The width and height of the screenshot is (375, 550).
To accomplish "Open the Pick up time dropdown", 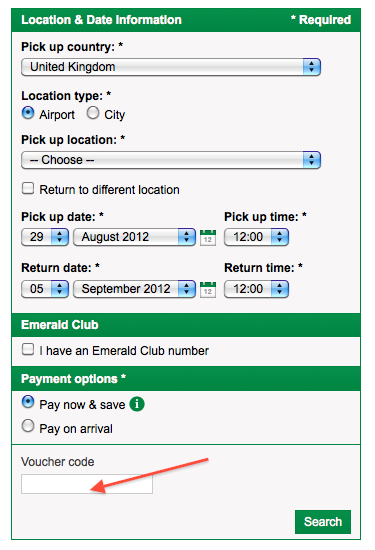I will tap(256, 237).
